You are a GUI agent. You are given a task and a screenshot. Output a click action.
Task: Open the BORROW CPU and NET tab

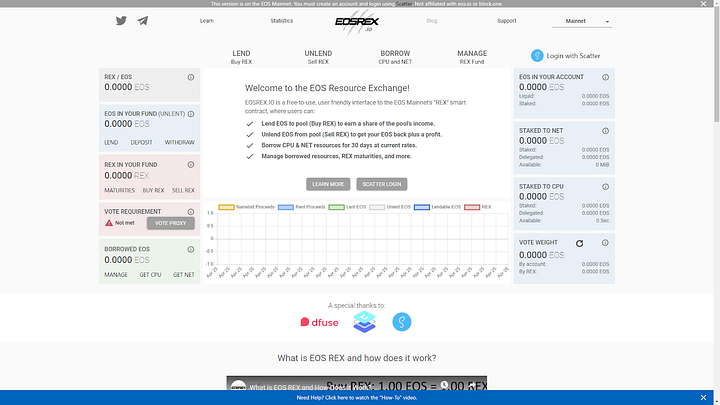coord(395,57)
